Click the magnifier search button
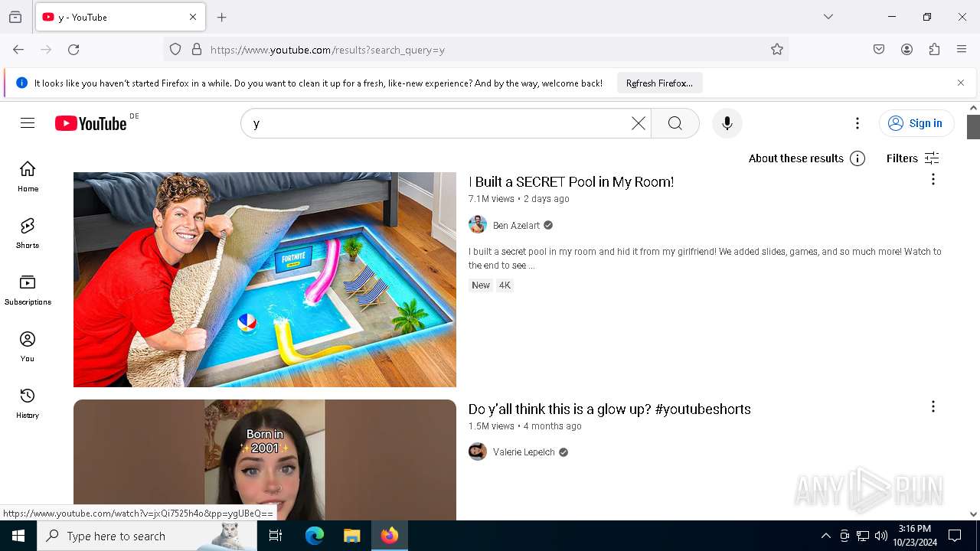Viewport: 980px width, 551px height. click(675, 123)
